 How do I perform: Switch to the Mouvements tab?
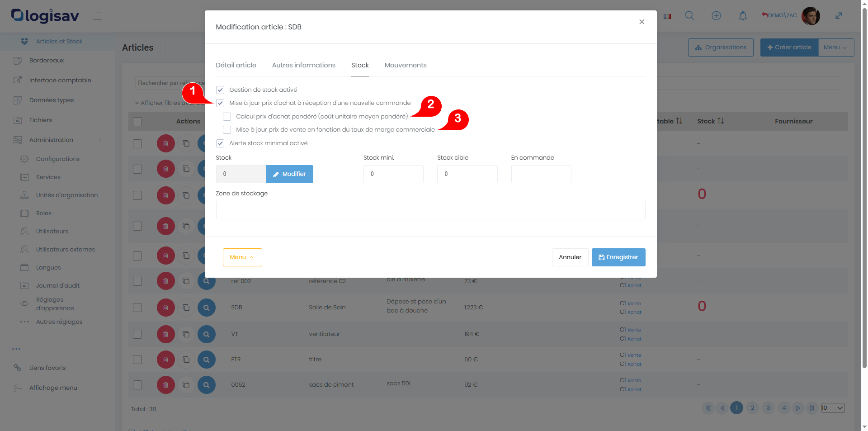(x=405, y=65)
